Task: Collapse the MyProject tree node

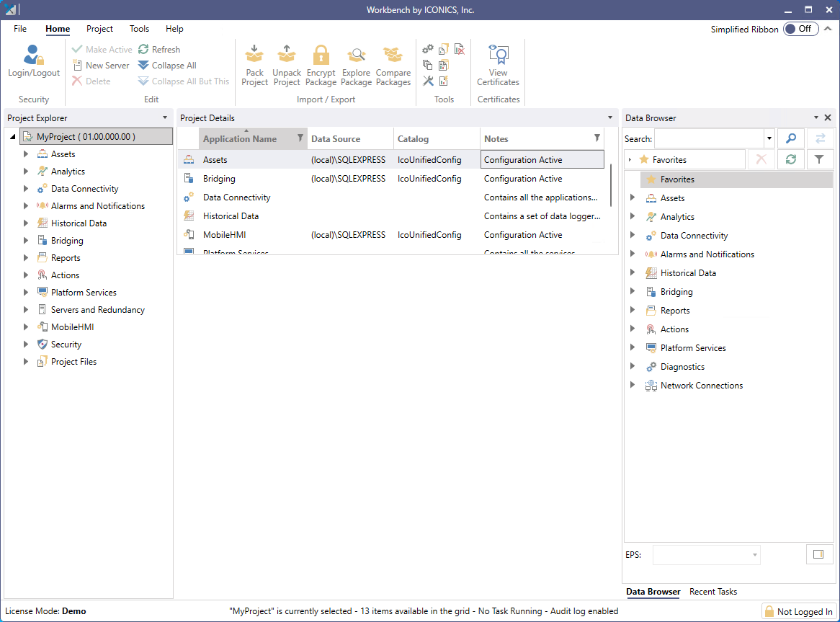Action: tap(13, 137)
